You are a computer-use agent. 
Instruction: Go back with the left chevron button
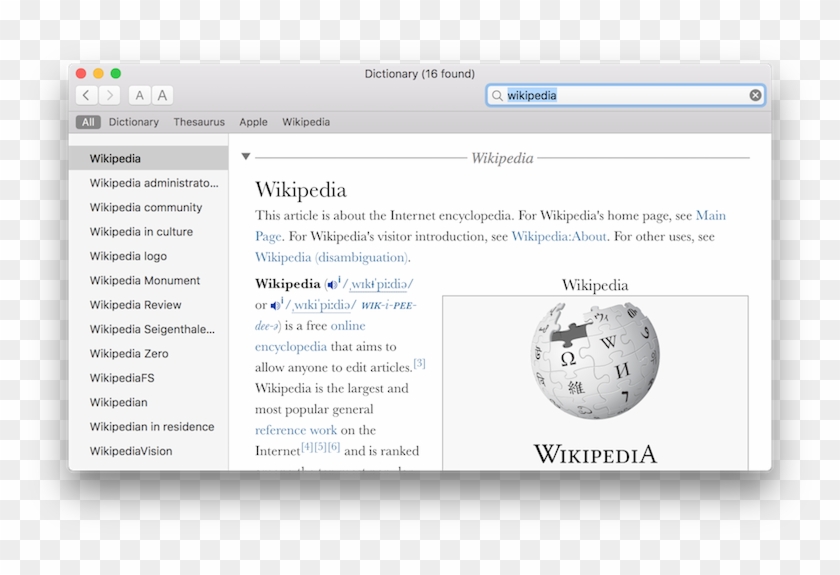[86, 95]
